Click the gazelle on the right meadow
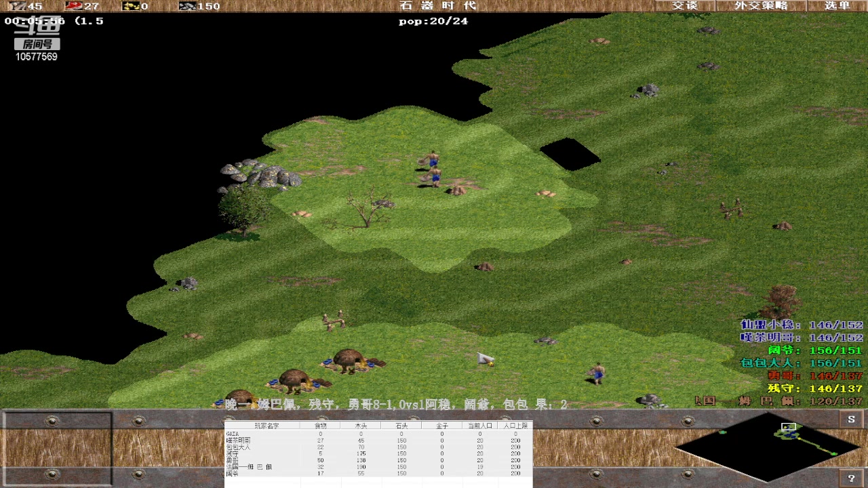This screenshot has height=488, width=868. coord(732,209)
